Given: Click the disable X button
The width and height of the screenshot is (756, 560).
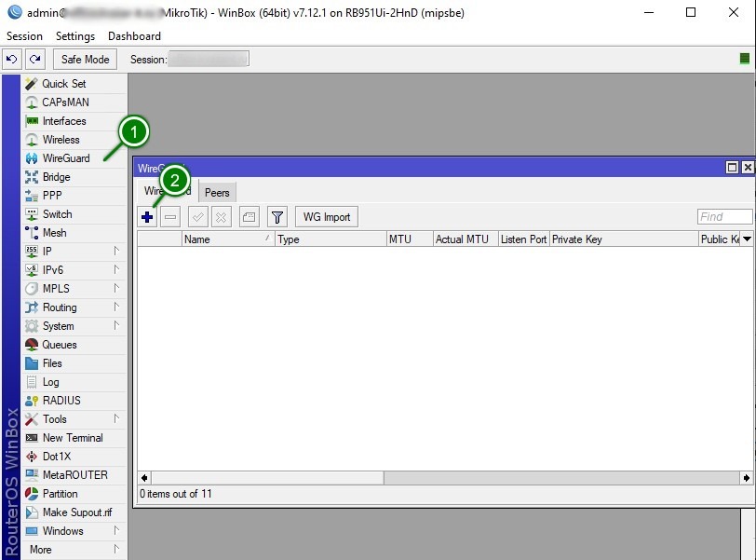Looking at the screenshot, I should tap(221, 217).
